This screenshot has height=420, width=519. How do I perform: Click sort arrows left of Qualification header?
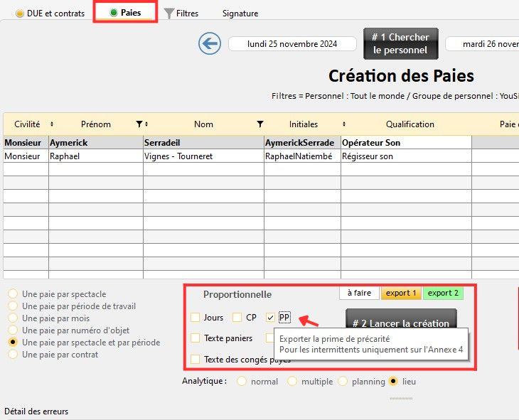tap(344, 124)
